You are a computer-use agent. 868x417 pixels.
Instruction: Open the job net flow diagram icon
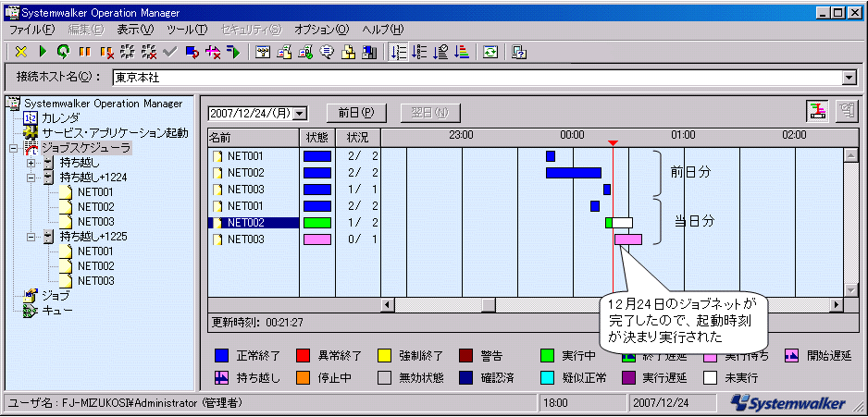pos(263,52)
